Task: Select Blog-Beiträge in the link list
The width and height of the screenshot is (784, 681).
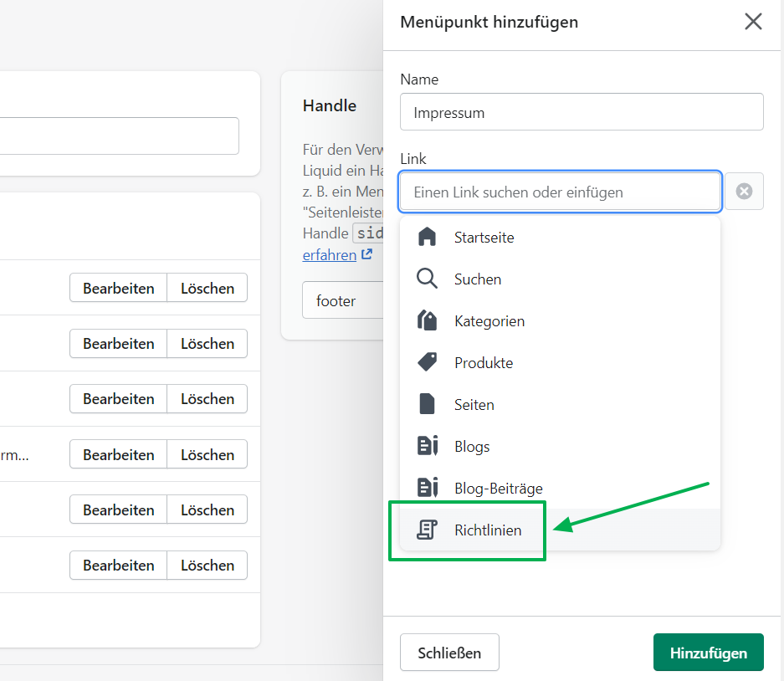Action: 560,488
